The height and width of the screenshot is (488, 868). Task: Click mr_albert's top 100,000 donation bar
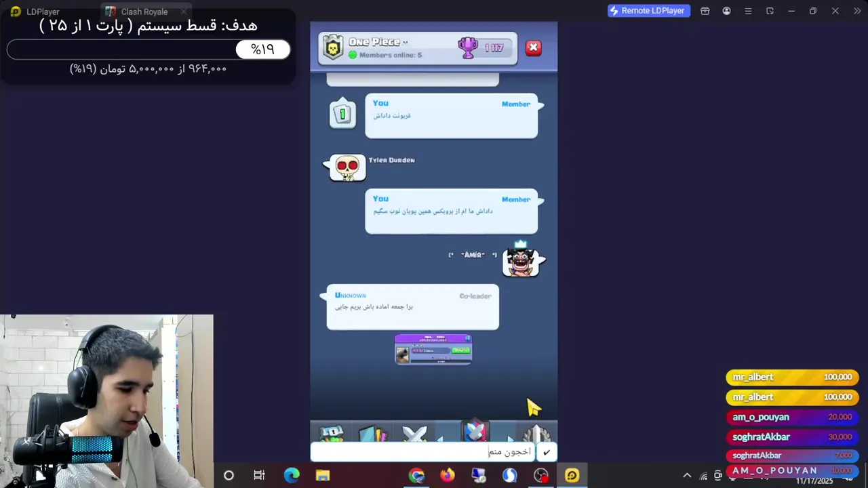tap(792, 377)
